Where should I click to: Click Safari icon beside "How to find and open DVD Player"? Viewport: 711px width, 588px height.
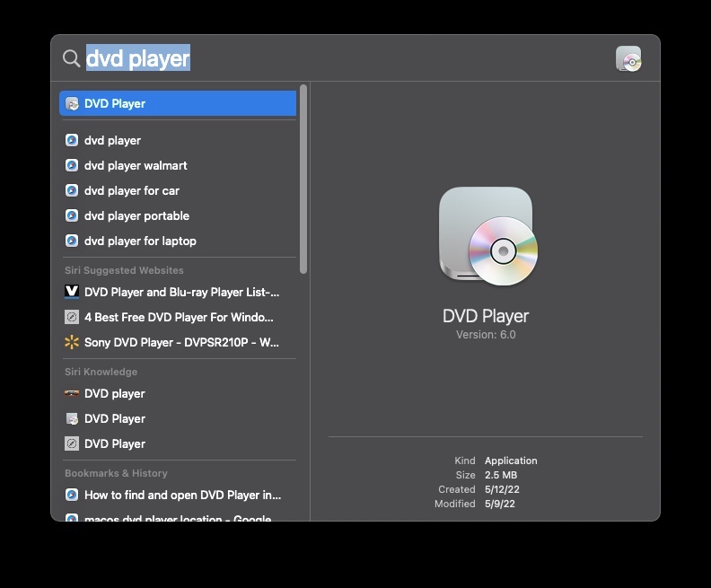72,495
